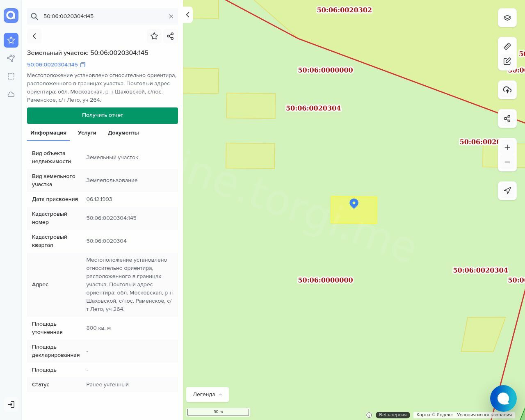Image resolution: width=525 pixels, height=420 pixels.
Task: Add parcel to favorites with star icon
Action: [x=154, y=36]
